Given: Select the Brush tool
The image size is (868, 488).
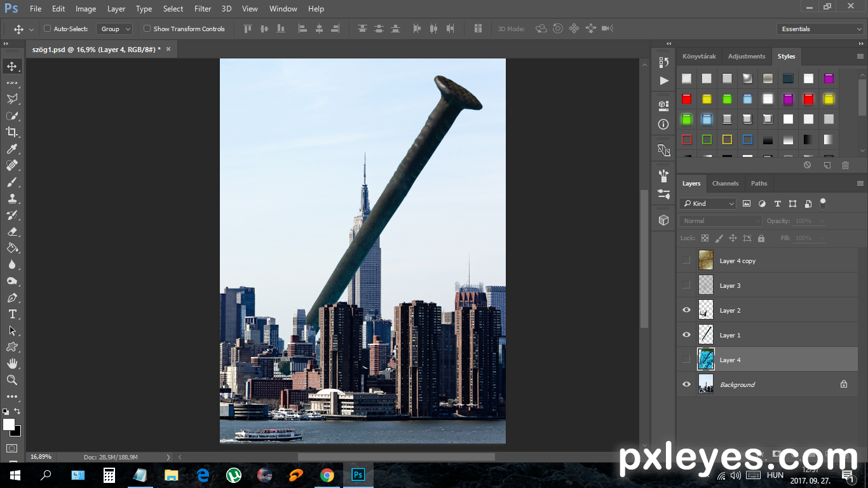Looking at the screenshot, I should point(11,182).
